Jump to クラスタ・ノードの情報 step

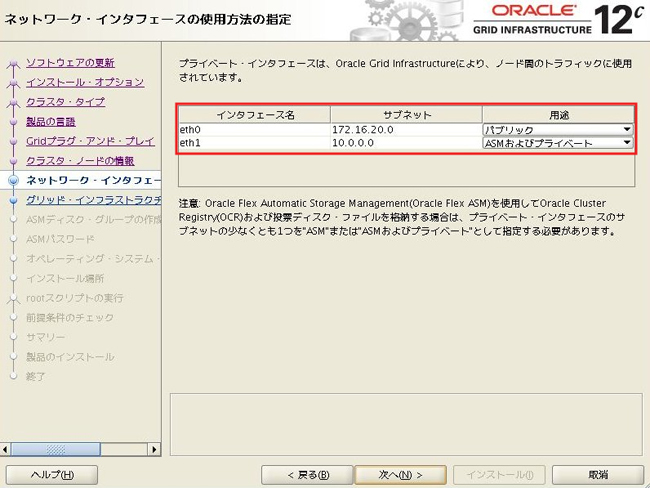(80, 161)
